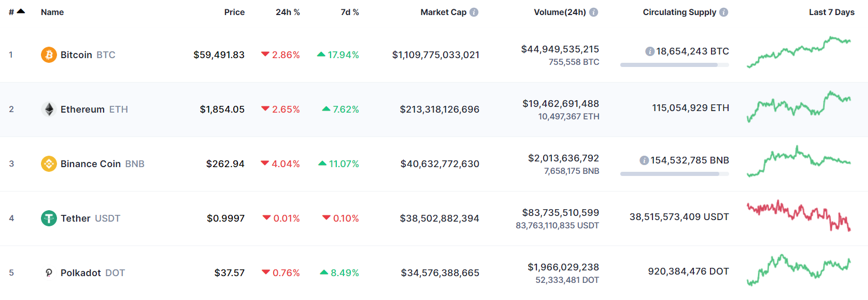Open Circulating Supply header info icon
Screen dimensions: 868x300
724,12
